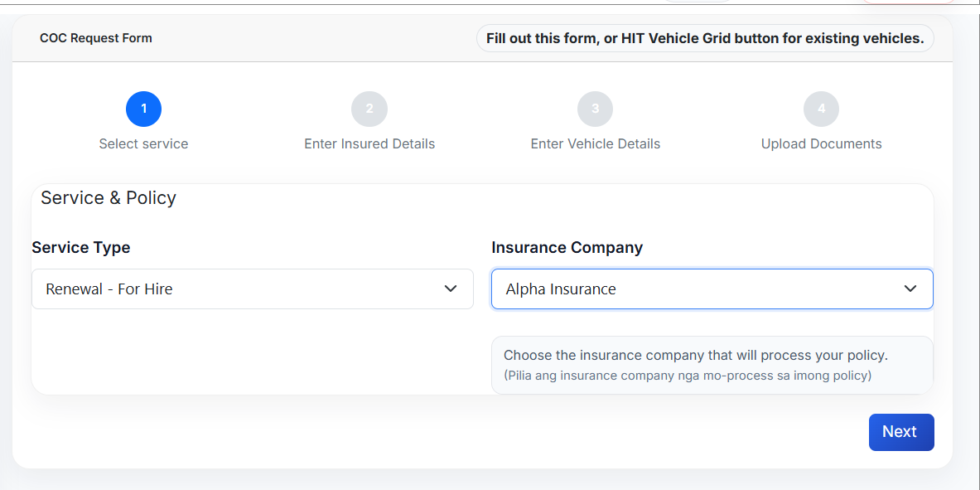Go to 'Enter Vehicle Details' step label

pos(595,143)
